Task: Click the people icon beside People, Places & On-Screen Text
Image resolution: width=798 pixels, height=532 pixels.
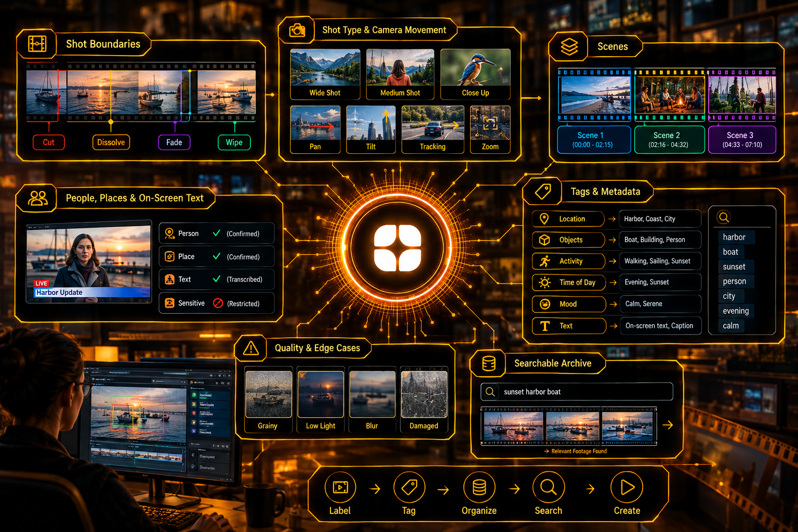Action: click(x=38, y=198)
